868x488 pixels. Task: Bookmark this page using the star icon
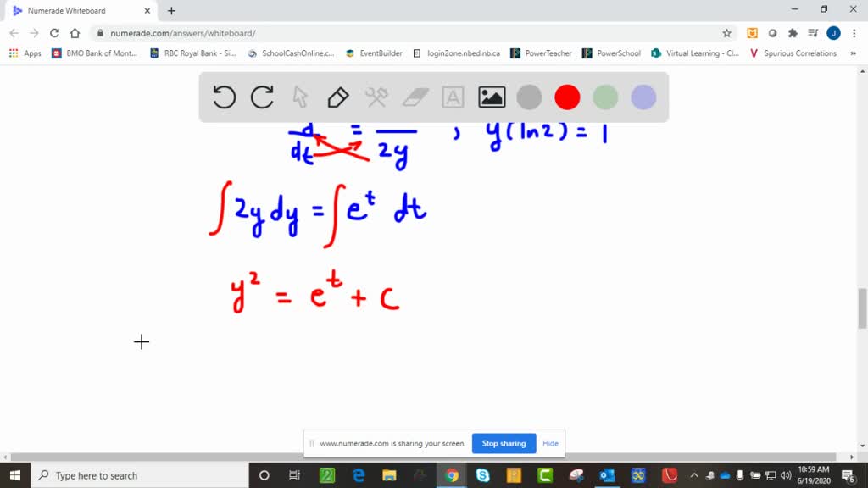[x=726, y=31]
